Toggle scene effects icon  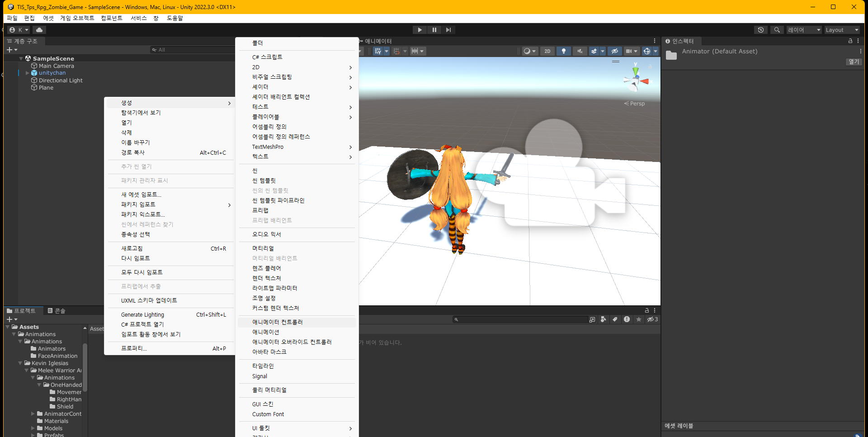594,51
